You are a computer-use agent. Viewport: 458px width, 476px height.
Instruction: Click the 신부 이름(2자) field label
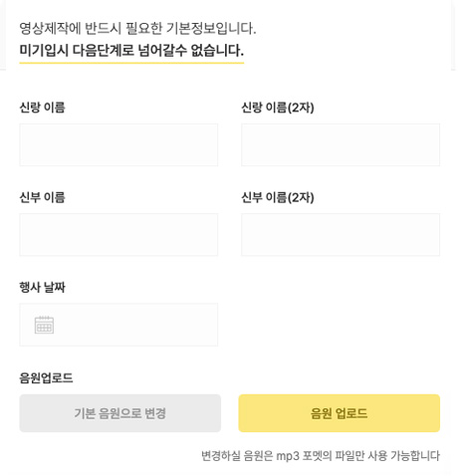(x=278, y=197)
